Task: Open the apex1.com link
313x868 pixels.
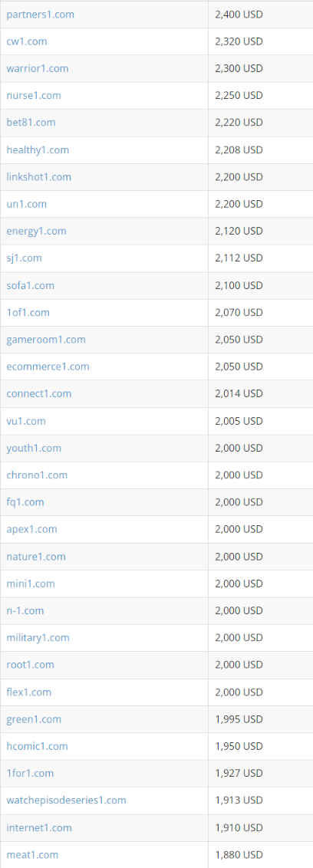Action: click(31, 529)
